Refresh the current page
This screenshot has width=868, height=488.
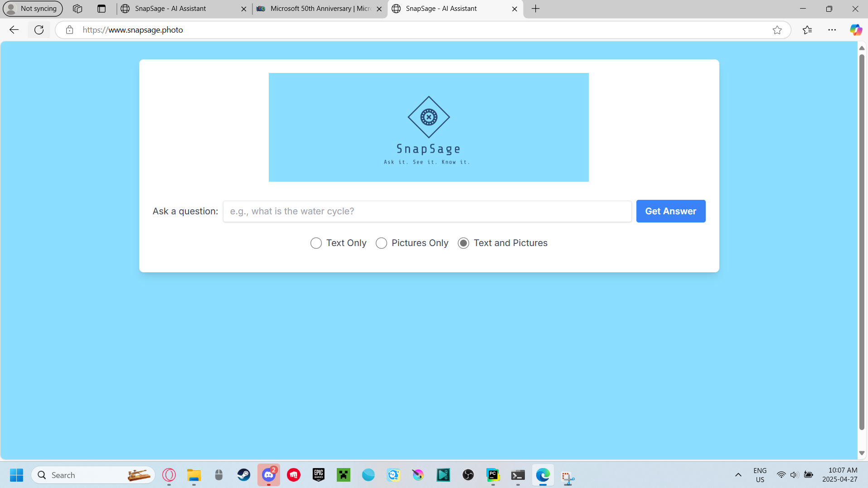[39, 30]
